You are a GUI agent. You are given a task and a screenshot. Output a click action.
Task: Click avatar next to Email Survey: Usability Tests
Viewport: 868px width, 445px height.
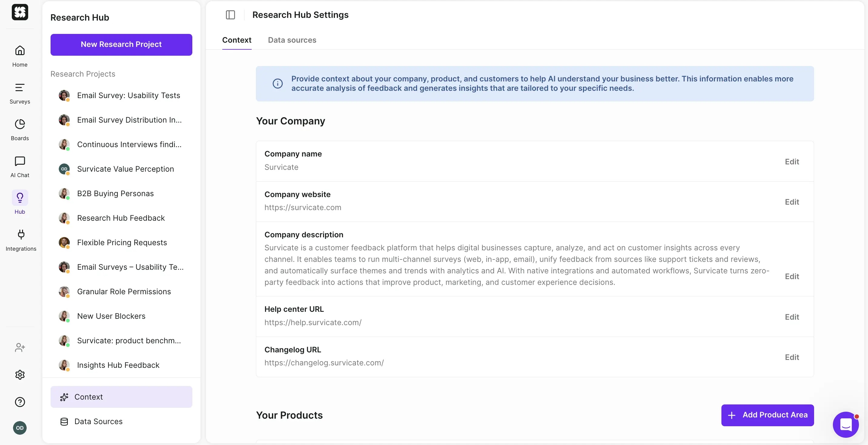tap(64, 95)
